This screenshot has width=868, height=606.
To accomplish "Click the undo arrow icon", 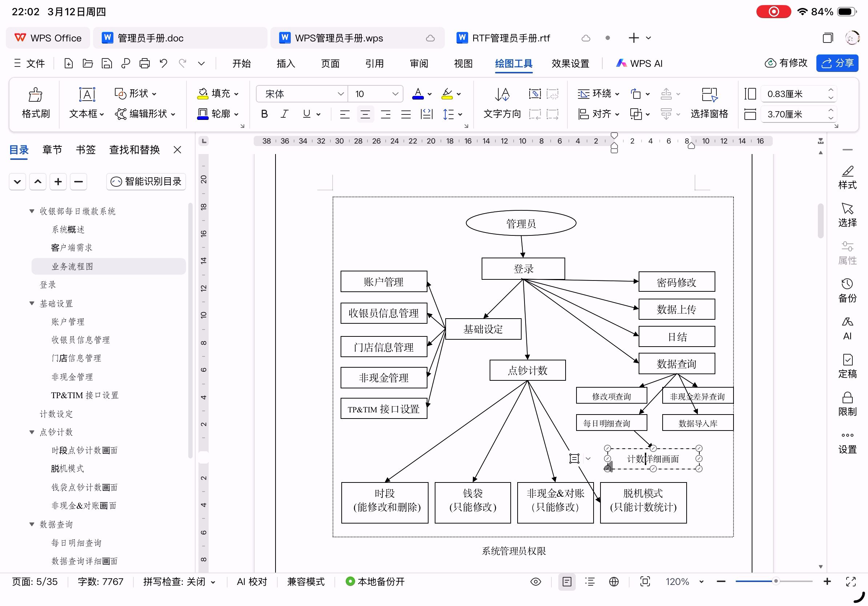I will point(163,64).
